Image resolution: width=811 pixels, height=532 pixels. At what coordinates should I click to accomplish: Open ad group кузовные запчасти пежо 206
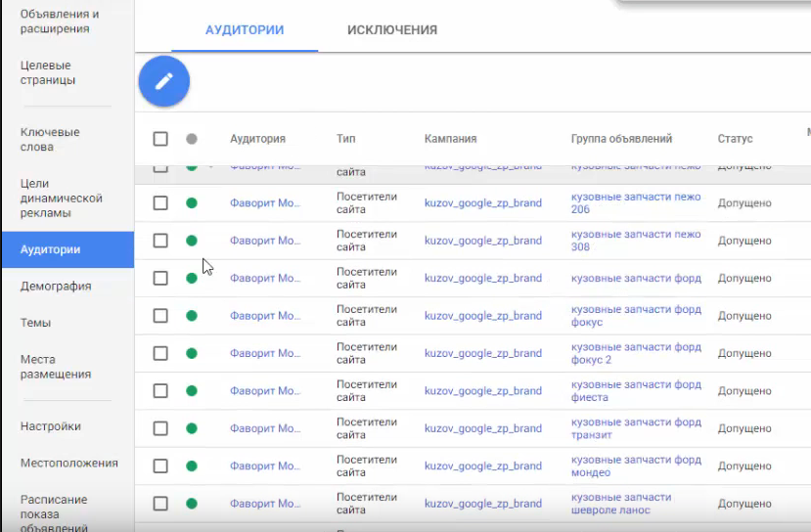coord(636,202)
